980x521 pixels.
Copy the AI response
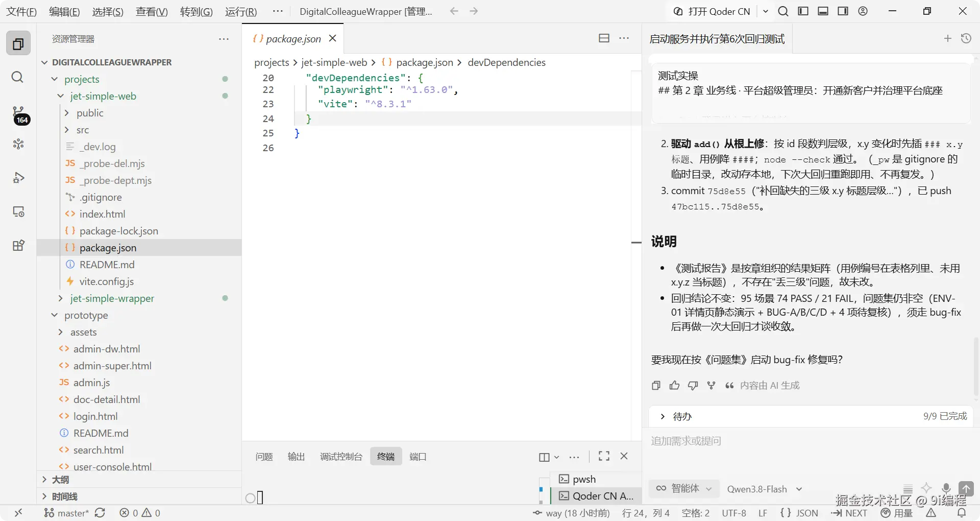click(x=656, y=386)
